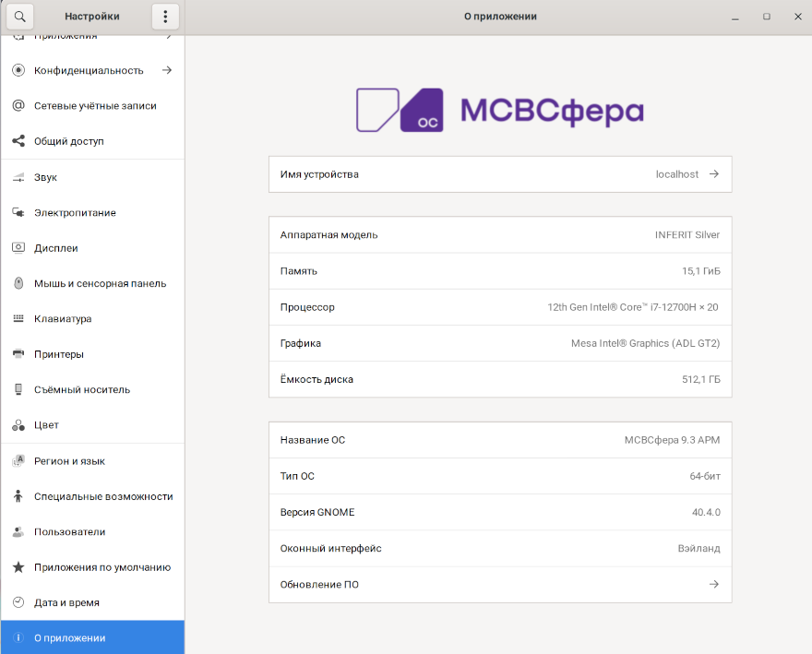Click the users icon for Пользователи
This screenshot has width=812, height=654.
pyautogui.click(x=18, y=532)
